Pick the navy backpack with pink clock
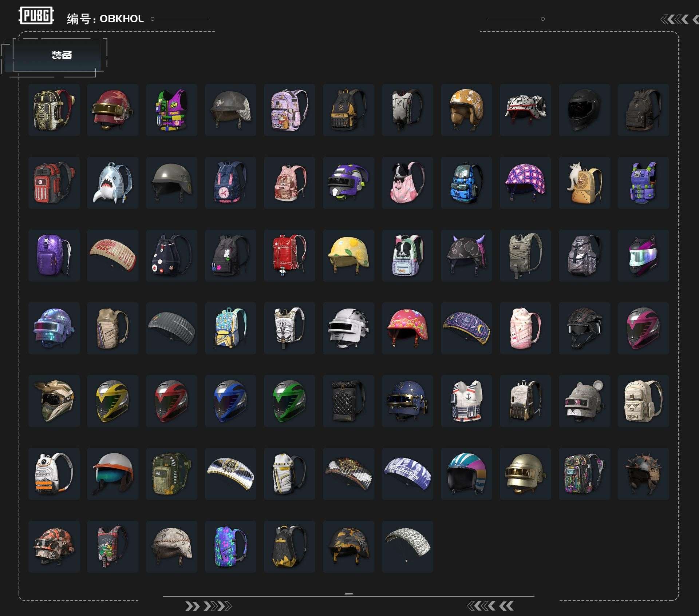This screenshot has width=699, height=616. (231, 183)
